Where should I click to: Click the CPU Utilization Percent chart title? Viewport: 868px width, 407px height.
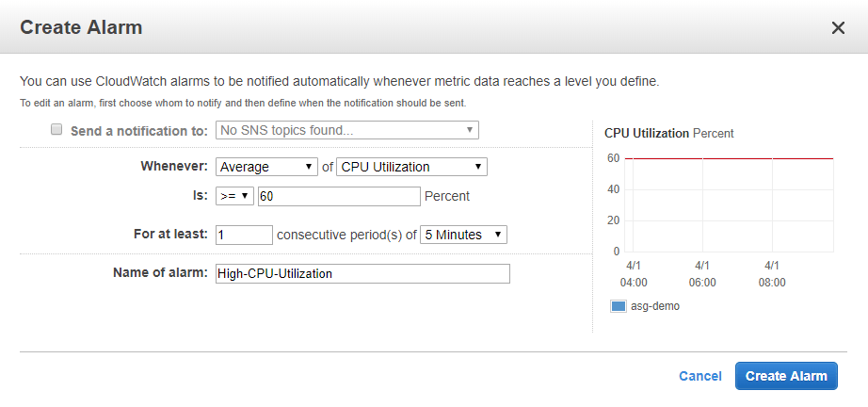(x=668, y=134)
